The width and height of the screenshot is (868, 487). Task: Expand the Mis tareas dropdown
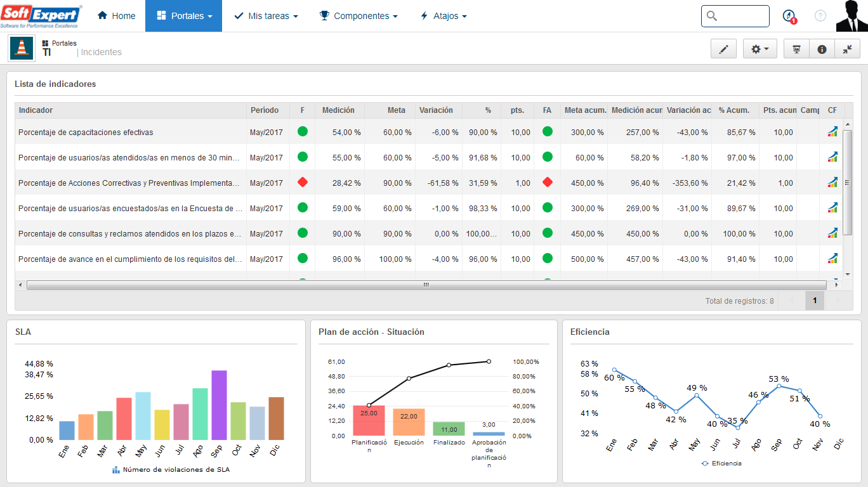click(266, 16)
